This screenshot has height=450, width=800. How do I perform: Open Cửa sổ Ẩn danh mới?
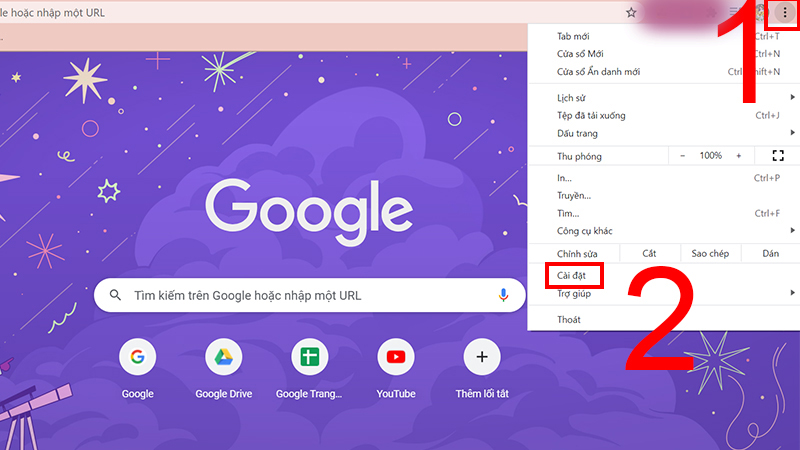tap(664, 72)
